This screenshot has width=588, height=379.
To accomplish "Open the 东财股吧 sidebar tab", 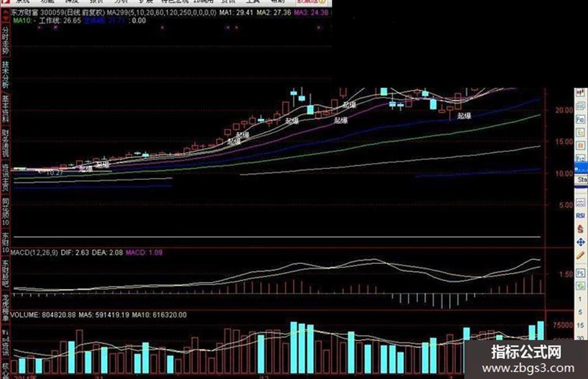I will coord(5,274).
